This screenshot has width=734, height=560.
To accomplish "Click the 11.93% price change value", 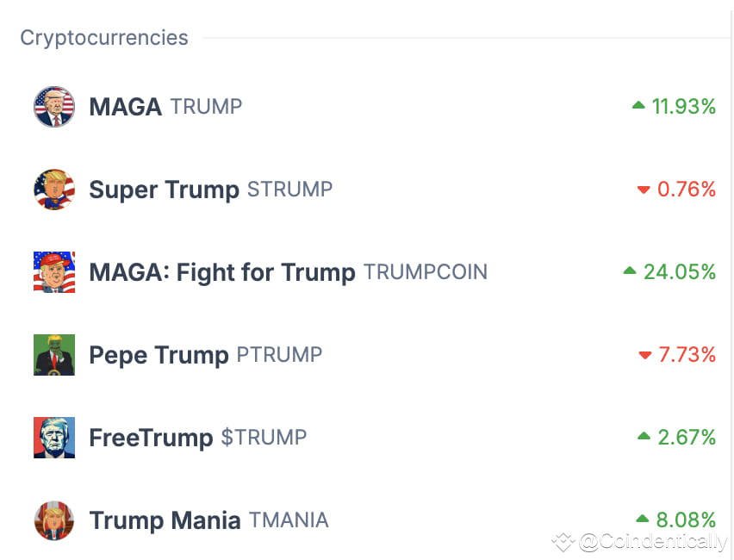I will coord(684,107).
